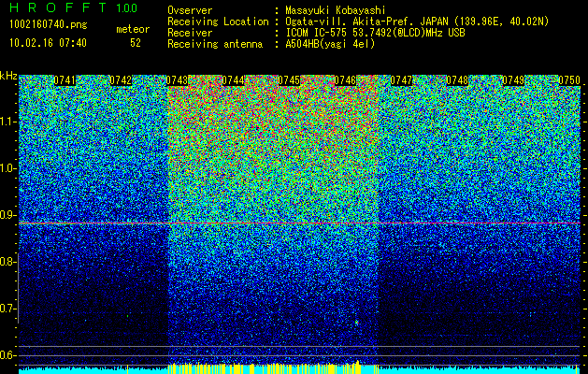Click the 0741 time marker
The image size is (588, 374).
(x=65, y=80)
